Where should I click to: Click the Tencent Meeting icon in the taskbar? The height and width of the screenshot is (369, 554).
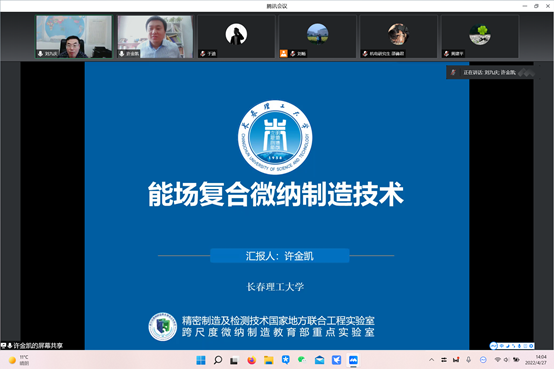[353, 360]
